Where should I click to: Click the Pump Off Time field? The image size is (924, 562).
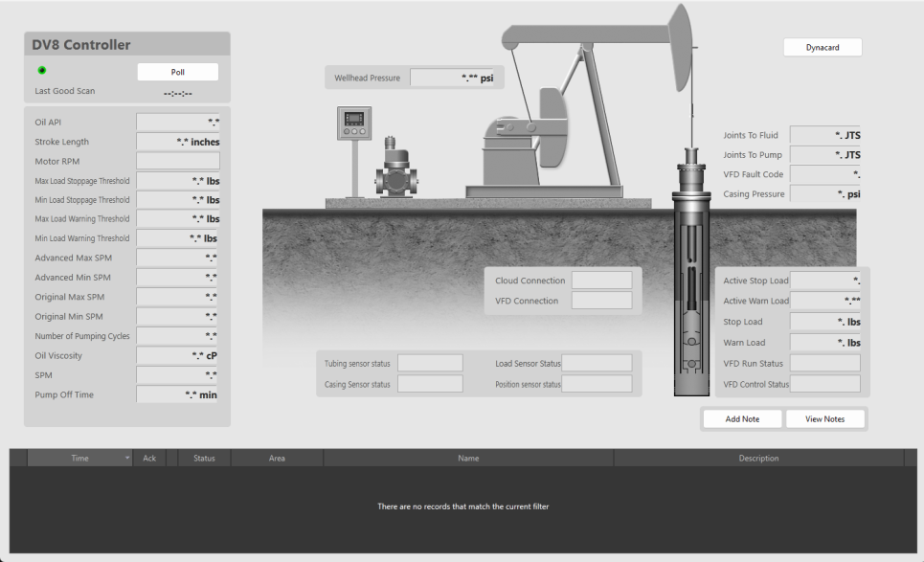pos(177,393)
